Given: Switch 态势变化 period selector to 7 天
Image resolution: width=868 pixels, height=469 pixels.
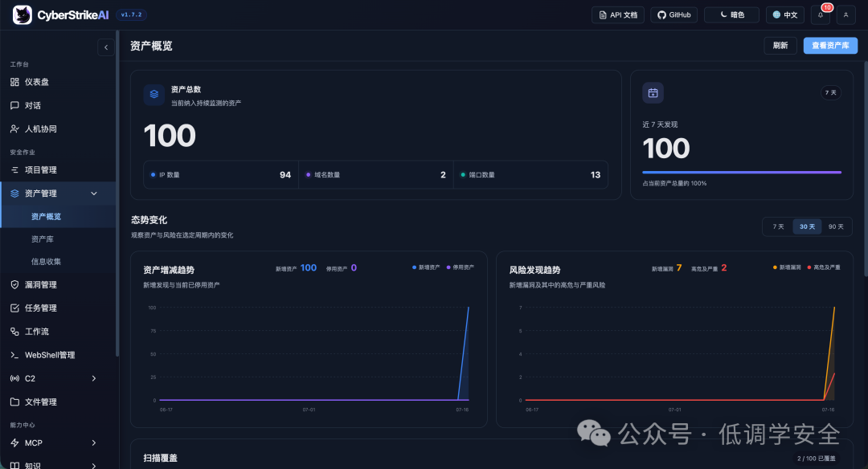Looking at the screenshot, I should pyautogui.click(x=778, y=226).
